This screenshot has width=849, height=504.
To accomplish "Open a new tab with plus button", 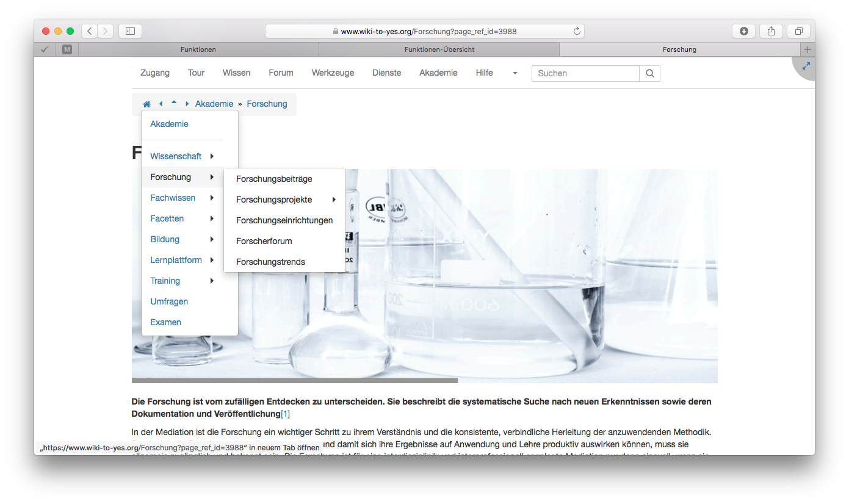I will [807, 49].
